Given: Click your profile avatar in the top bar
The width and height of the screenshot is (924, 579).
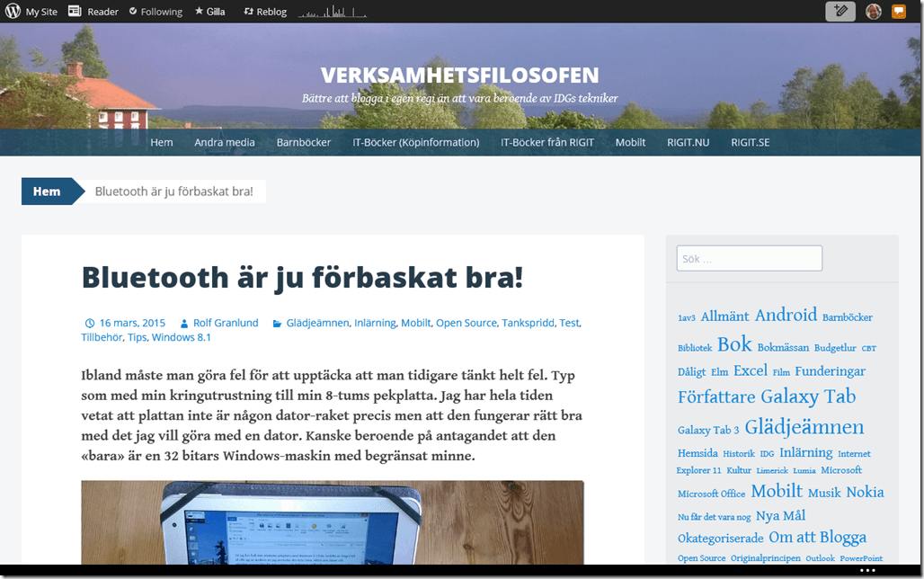Looking at the screenshot, I should pos(873,11).
